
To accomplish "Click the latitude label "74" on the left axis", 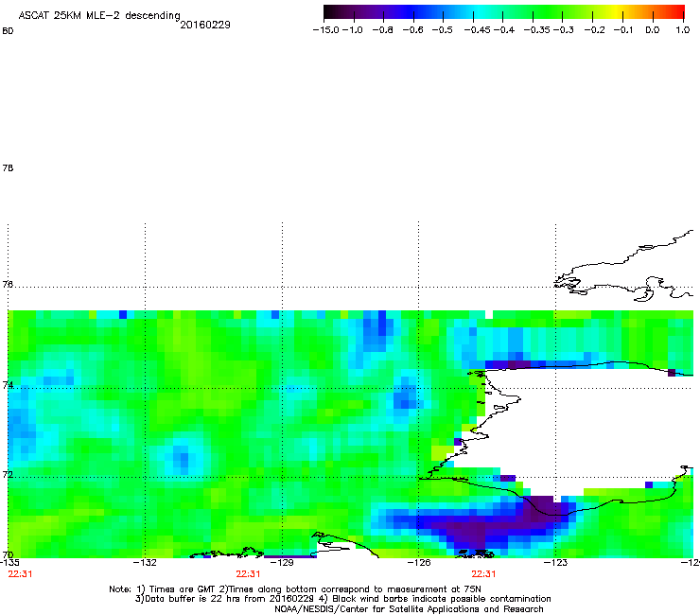I will tap(8, 385).
